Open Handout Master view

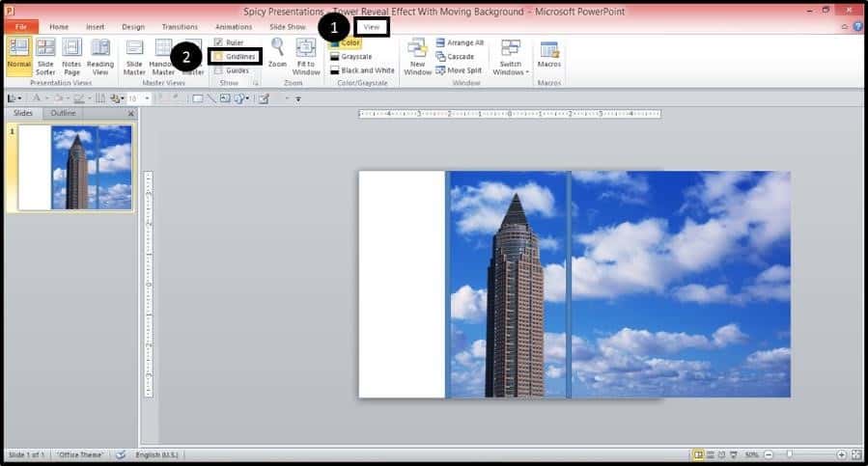(163, 56)
